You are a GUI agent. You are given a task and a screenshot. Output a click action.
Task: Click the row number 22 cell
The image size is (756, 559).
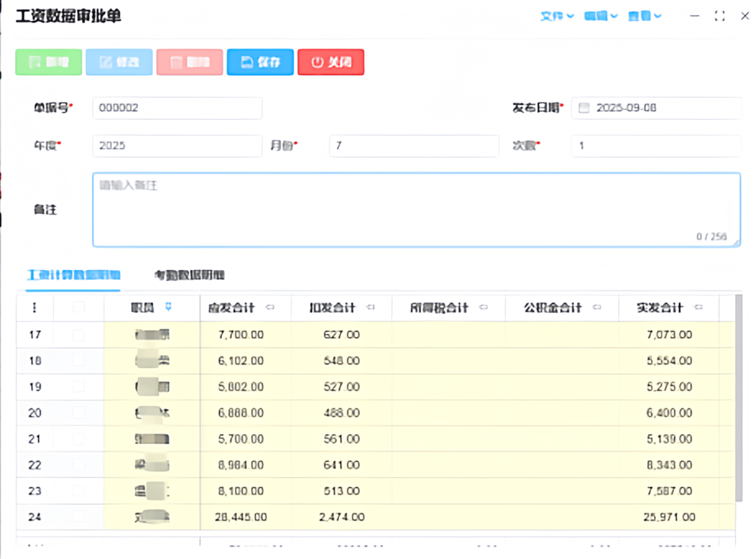tap(35, 465)
